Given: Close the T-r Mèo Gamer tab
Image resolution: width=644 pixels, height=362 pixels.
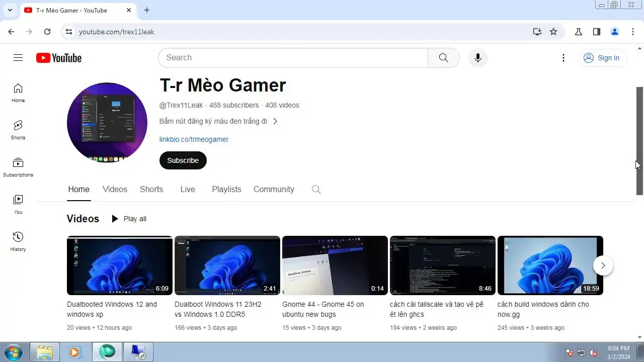Looking at the screenshot, I should coord(129,10).
